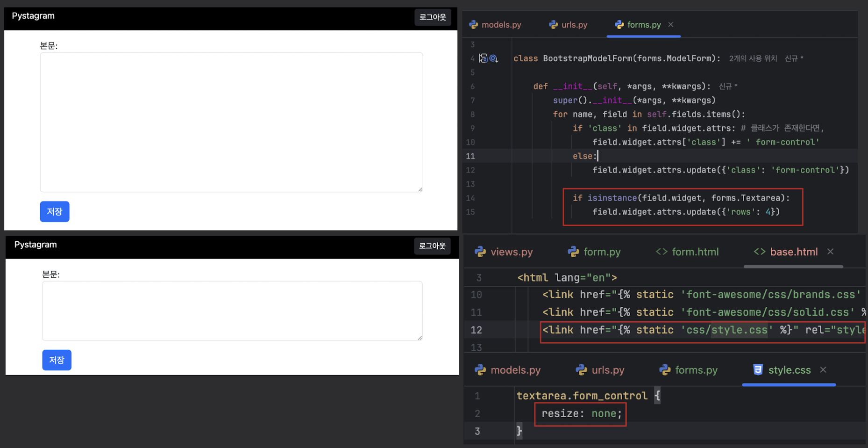Click the HTML brackets icon on base.html tab
The image size is (868, 448).
[x=760, y=252]
